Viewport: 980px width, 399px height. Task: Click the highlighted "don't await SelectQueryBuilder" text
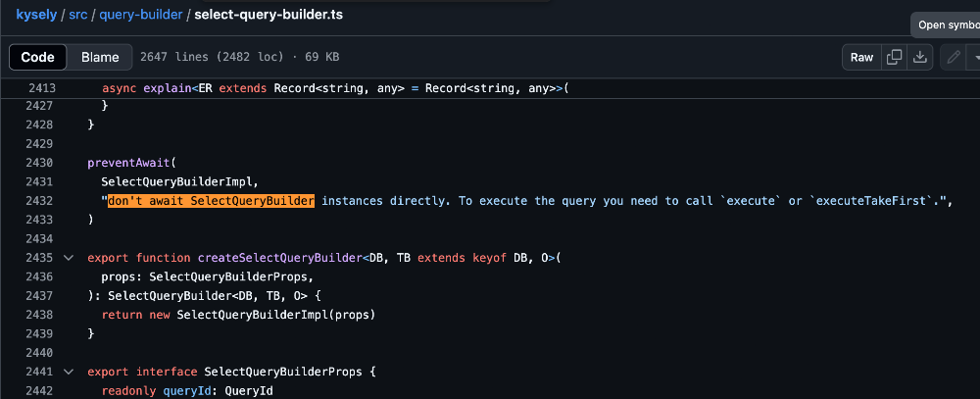(211, 201)
